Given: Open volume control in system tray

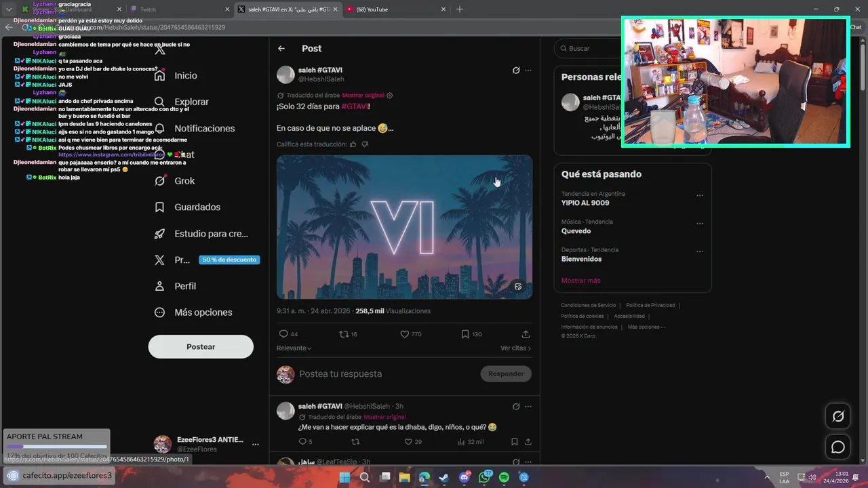Looking at the screenshot, I should tap(812, 477).
